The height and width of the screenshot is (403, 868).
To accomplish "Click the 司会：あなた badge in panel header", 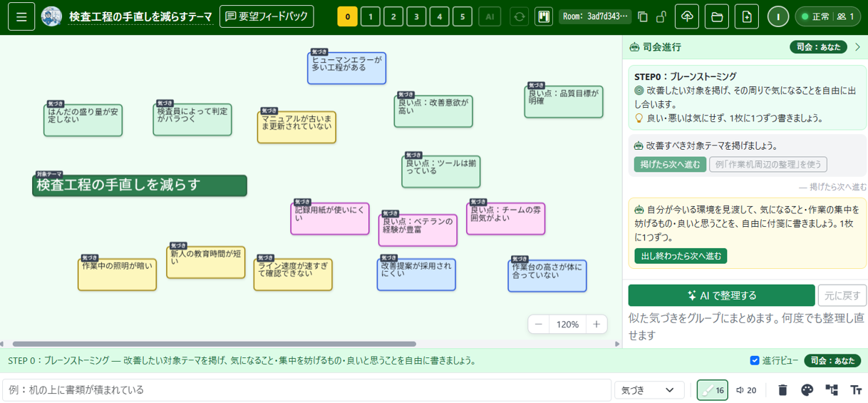I will 818,47.
